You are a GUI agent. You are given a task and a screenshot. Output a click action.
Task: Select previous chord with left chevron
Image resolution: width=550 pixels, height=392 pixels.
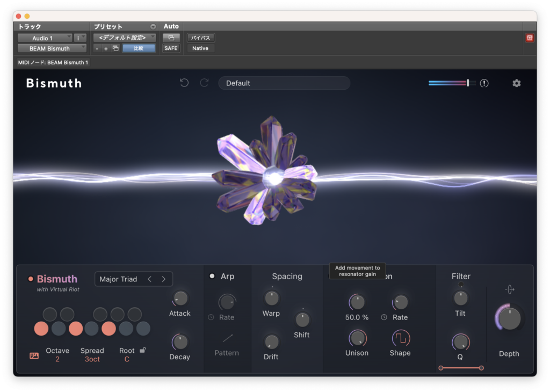(x=150, y=279)
